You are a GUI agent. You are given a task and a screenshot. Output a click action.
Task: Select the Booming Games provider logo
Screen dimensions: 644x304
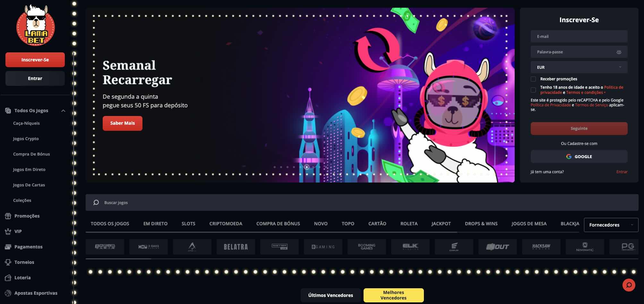click(366, 247)
